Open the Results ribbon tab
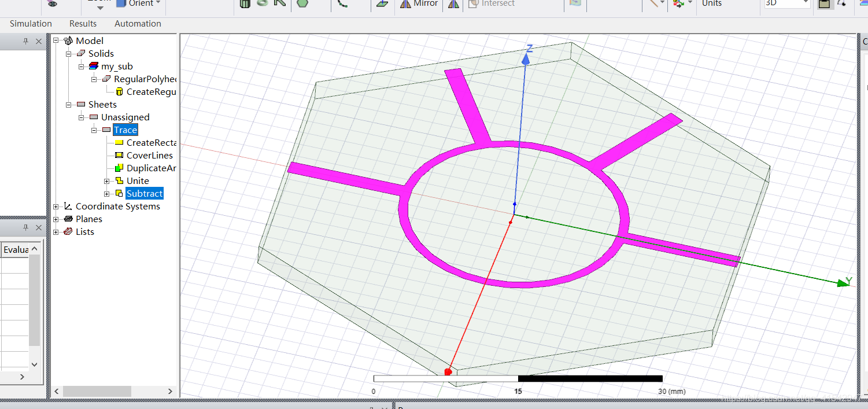This screenshot has width=868, height=409. (x=83, y=24)
